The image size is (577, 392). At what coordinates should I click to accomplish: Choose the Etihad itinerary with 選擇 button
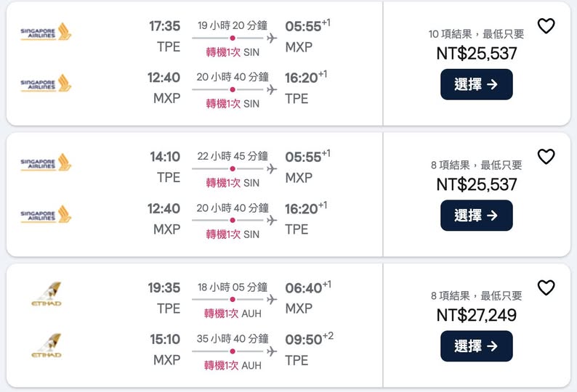coord(476,346)
